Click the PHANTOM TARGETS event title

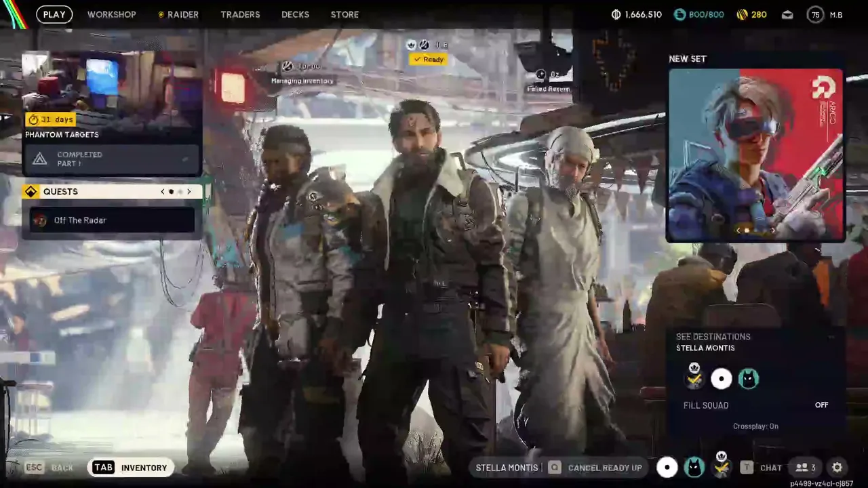coord(62,135)
